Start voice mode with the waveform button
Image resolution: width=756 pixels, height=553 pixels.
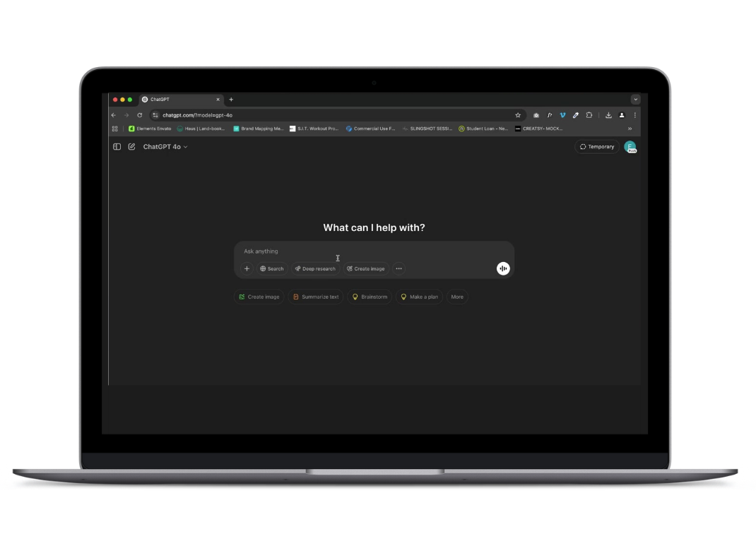[503, 268]
